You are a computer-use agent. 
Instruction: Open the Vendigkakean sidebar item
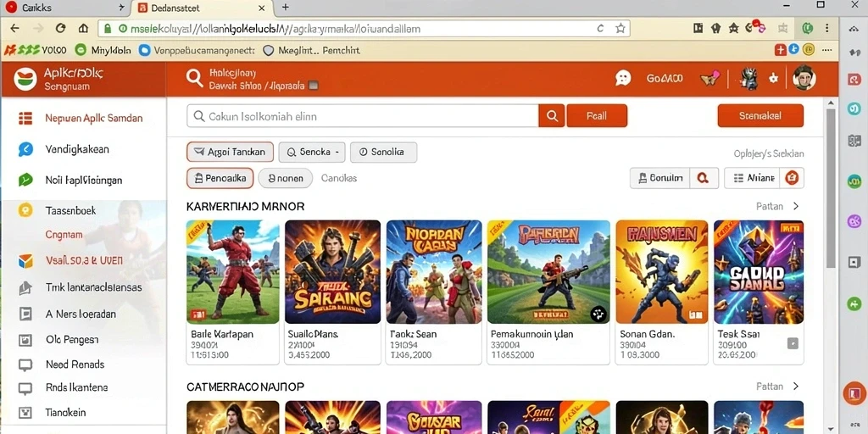pos(77,149)
